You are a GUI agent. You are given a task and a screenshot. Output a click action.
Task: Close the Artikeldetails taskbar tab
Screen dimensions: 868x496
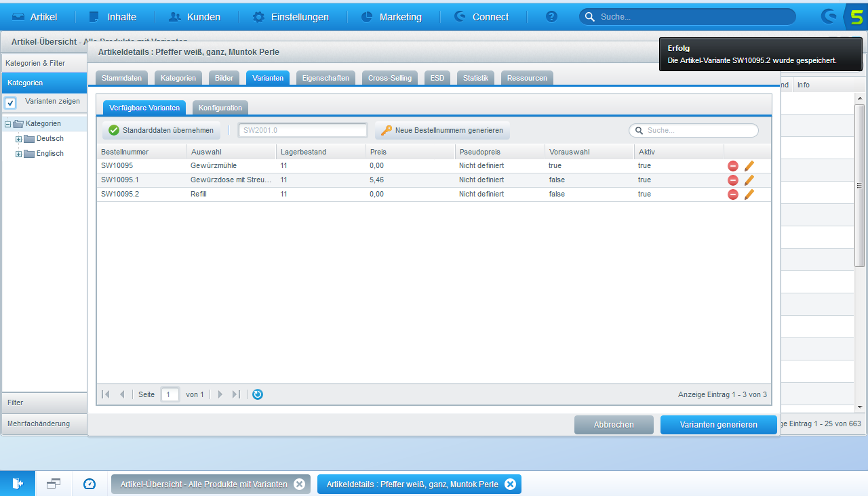tap(511, 484)
